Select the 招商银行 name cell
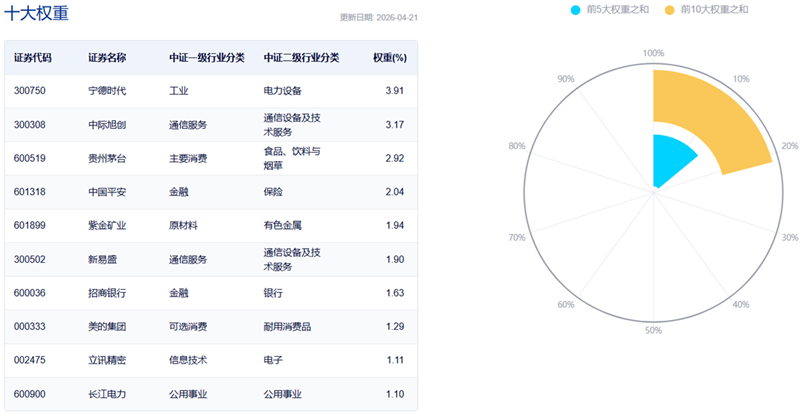 click(x=107, y=293)
